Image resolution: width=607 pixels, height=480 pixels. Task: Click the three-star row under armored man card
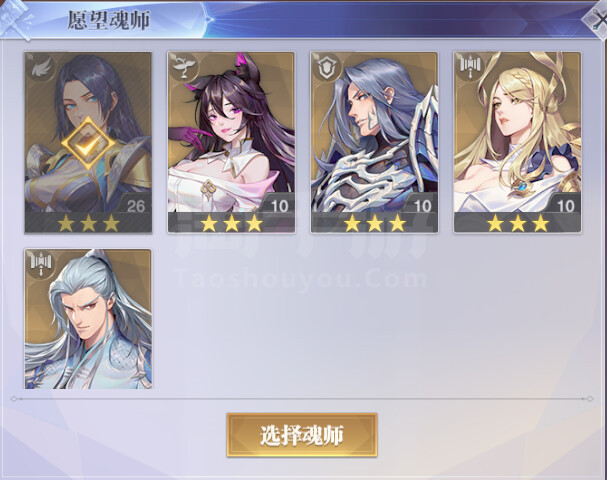[x=374, y=223]
